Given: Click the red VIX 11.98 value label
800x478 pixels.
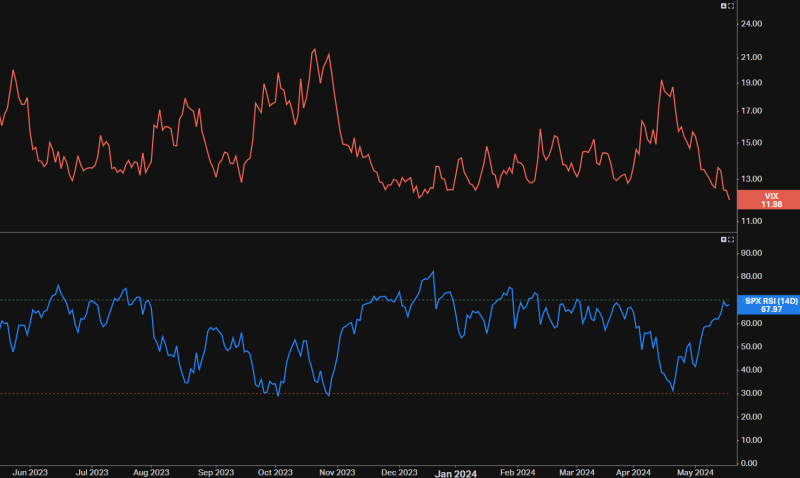Looking at the screenshot, I should pyautogui.click(x=769, y=200).
